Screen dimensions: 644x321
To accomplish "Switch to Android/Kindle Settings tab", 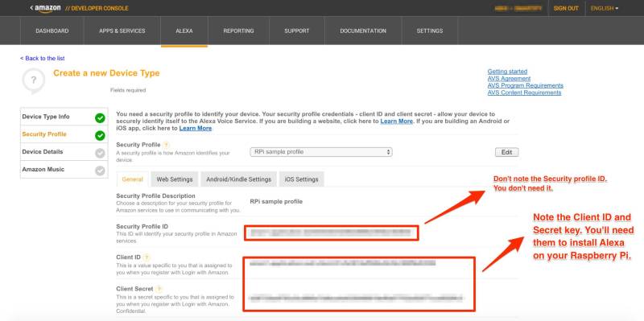I will click(x=238, y=179).
